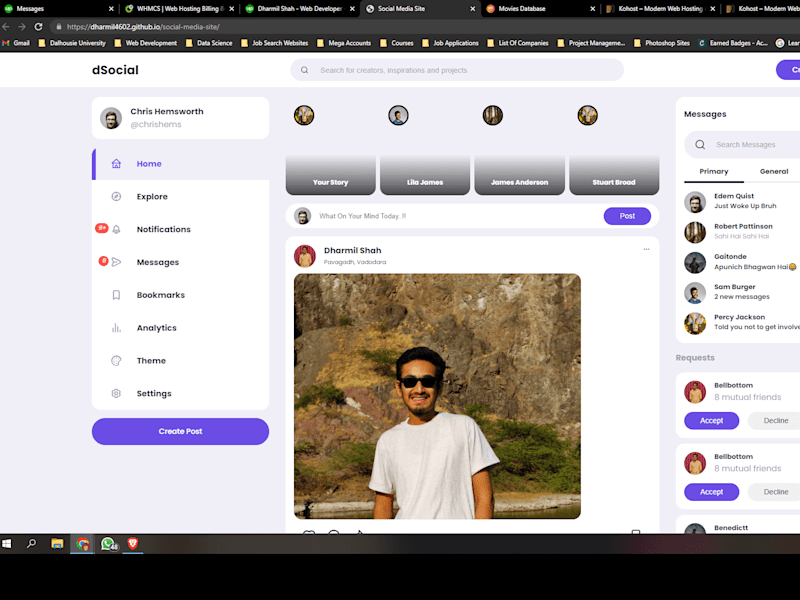The height and width of the screenshot is (600, 800).
Task: Click the Messages paper plane icon
Action: coord(116,262)
